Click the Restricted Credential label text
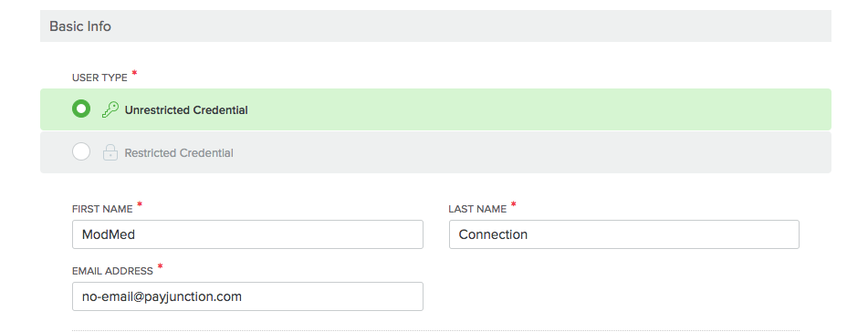This screenshot has width=868, height=332. click(x=179, y=152)
